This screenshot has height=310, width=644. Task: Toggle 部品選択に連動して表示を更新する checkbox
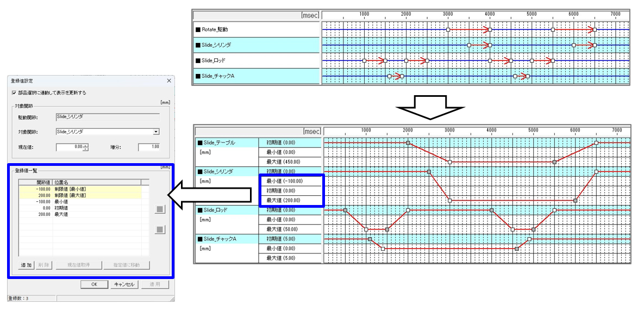[14, 93]
